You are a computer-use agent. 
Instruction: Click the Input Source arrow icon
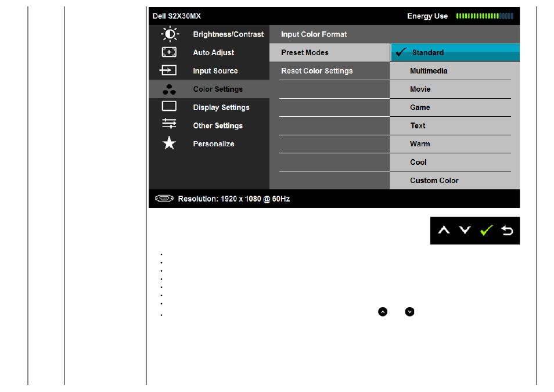point(168,70)
